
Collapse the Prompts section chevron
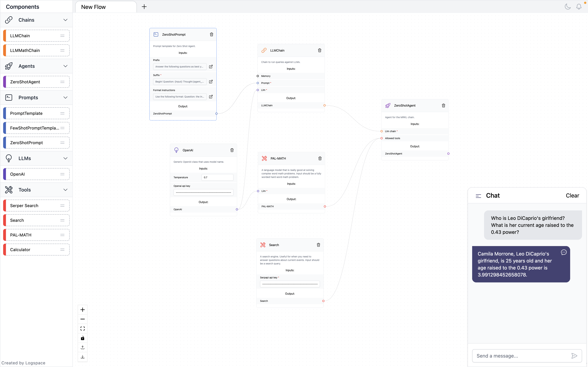coord(65,98)
